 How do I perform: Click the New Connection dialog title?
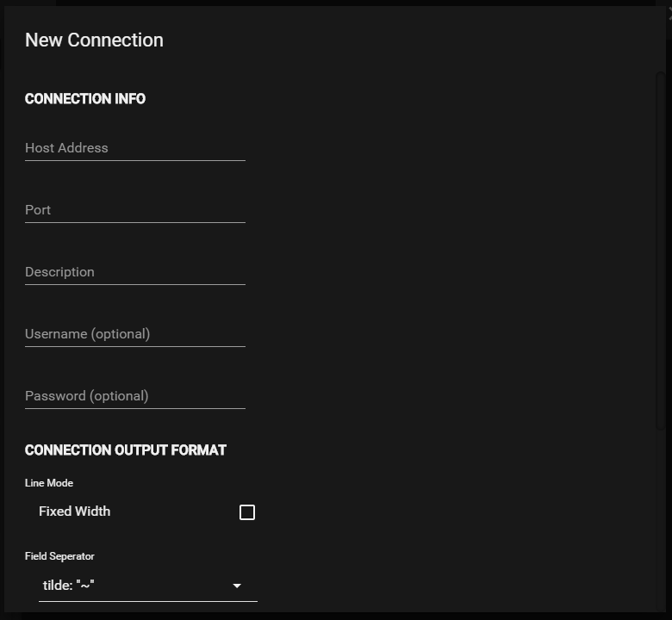point(94,40)
